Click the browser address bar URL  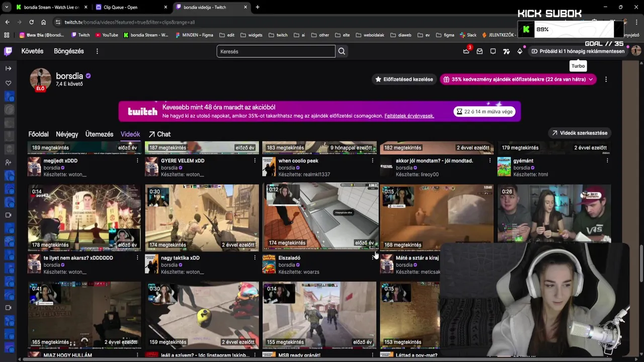[x=129, y=22]
